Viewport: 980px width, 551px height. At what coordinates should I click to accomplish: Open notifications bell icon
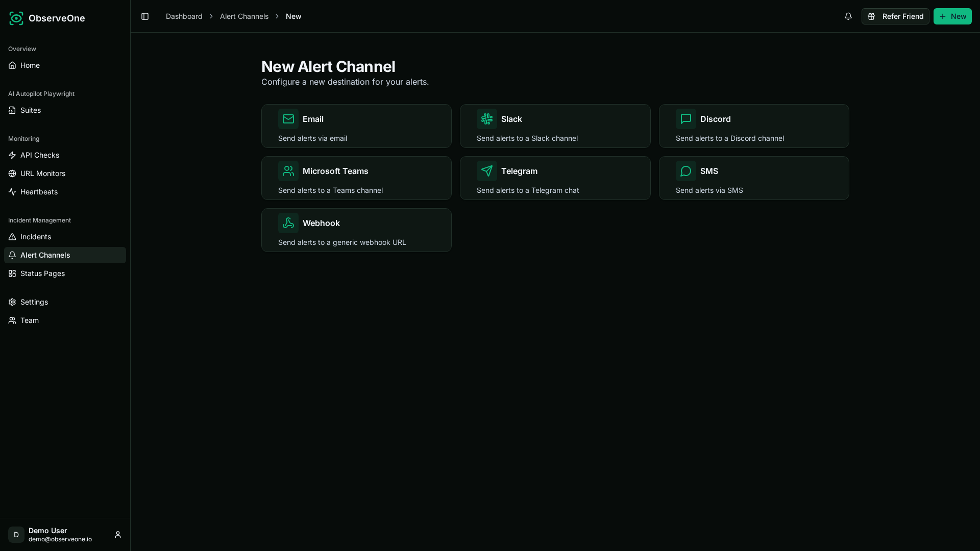tap(848, 16)
